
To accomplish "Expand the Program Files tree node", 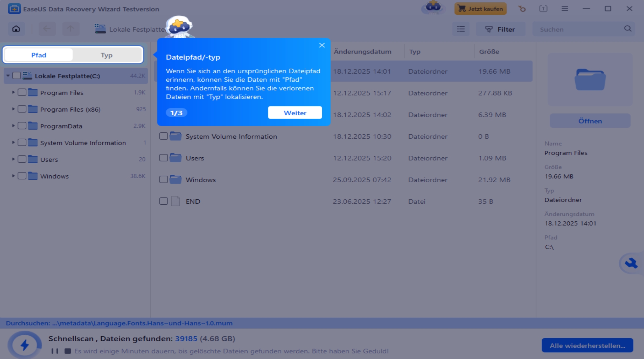I will pos(13,93).
